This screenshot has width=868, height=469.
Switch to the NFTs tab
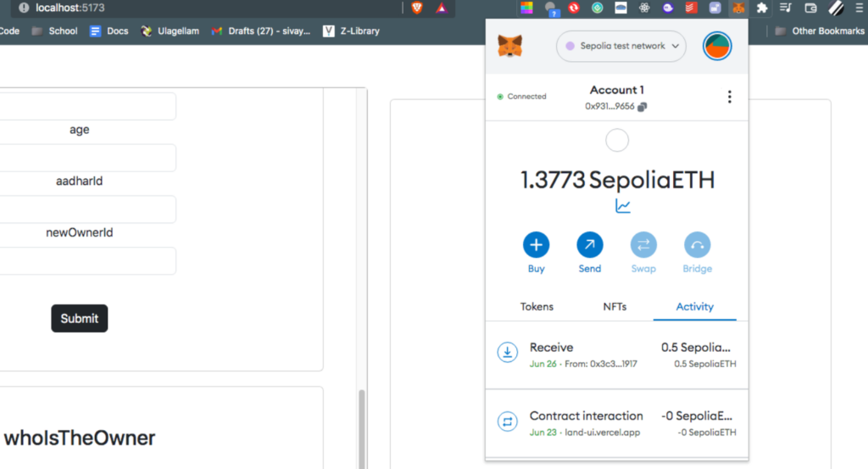click(615, 306)
